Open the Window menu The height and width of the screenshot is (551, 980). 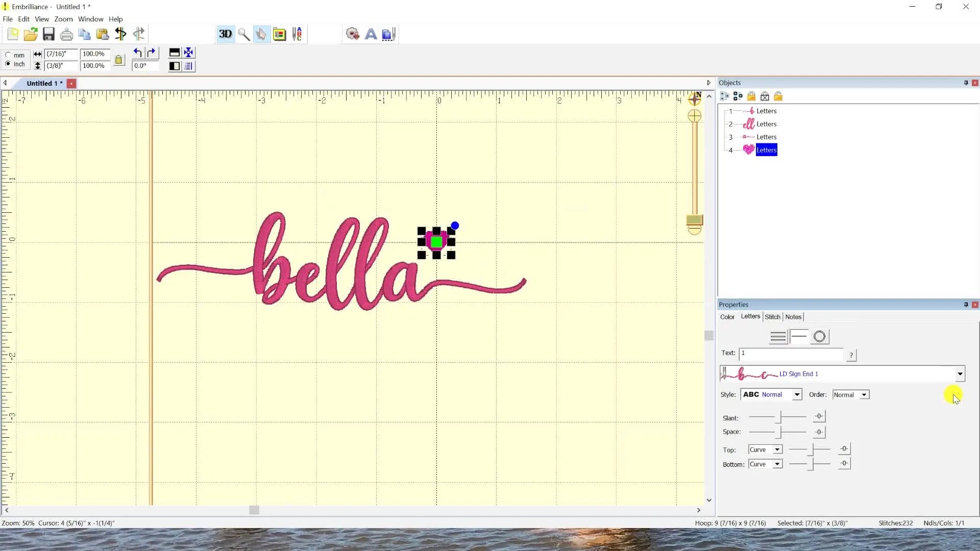90,19
